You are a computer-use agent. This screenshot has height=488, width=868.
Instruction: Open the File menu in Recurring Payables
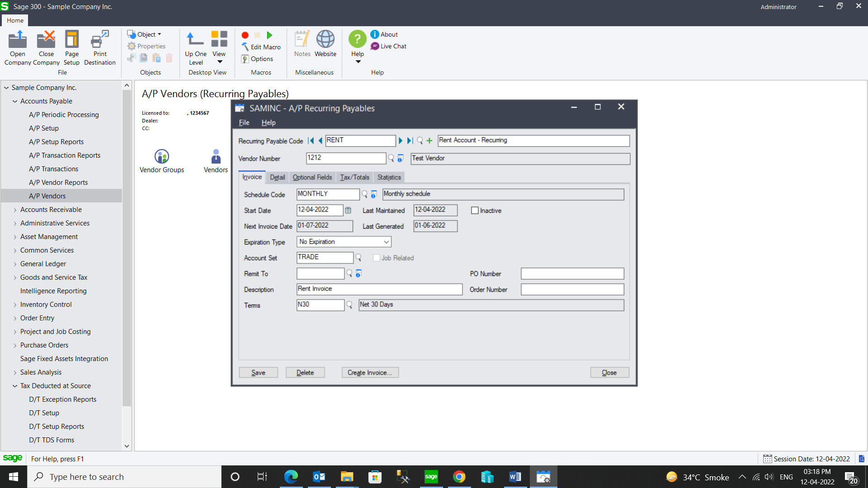(x=244, y=122)
